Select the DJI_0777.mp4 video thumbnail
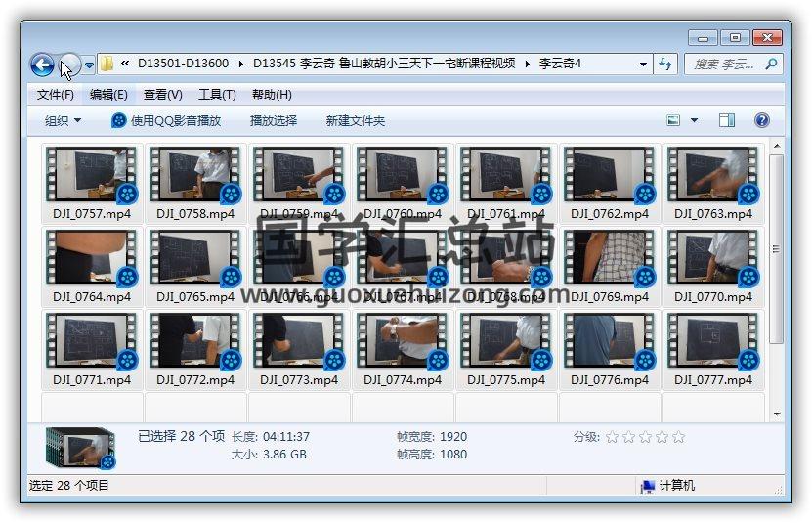This screenshot has width=812, height=523. 713,342
